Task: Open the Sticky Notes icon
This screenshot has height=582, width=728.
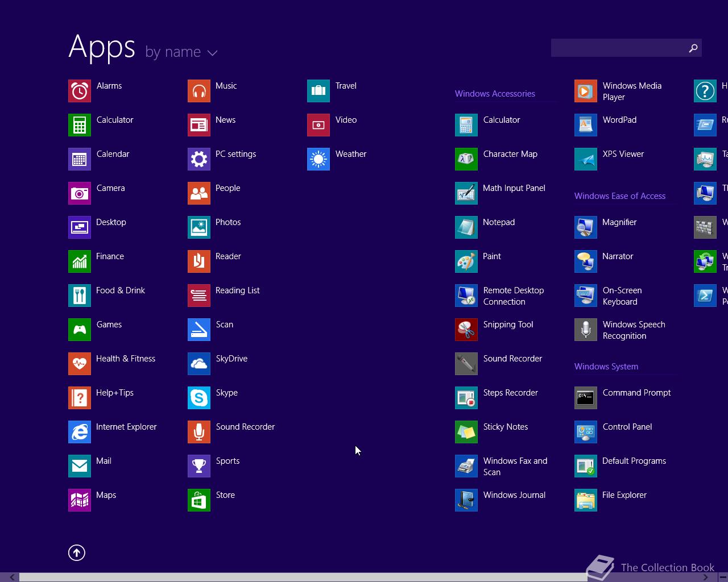Action: 466,432
